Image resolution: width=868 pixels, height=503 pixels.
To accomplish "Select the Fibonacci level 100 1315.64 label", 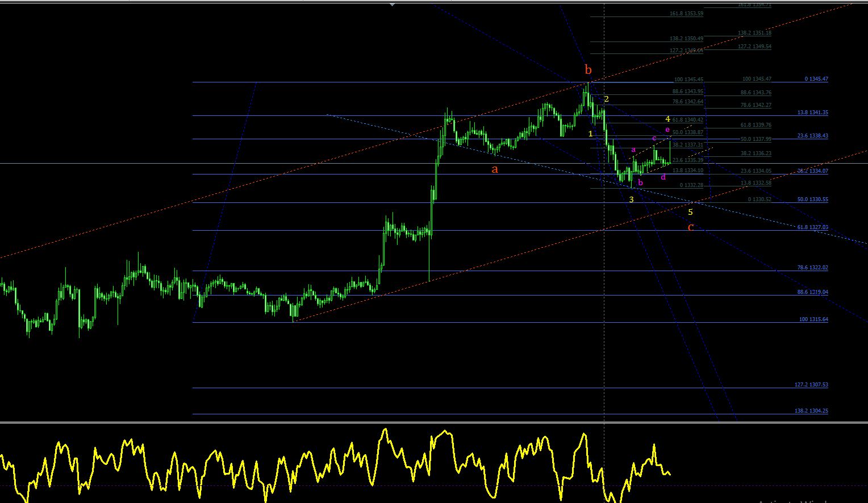I will click(813, 319).
